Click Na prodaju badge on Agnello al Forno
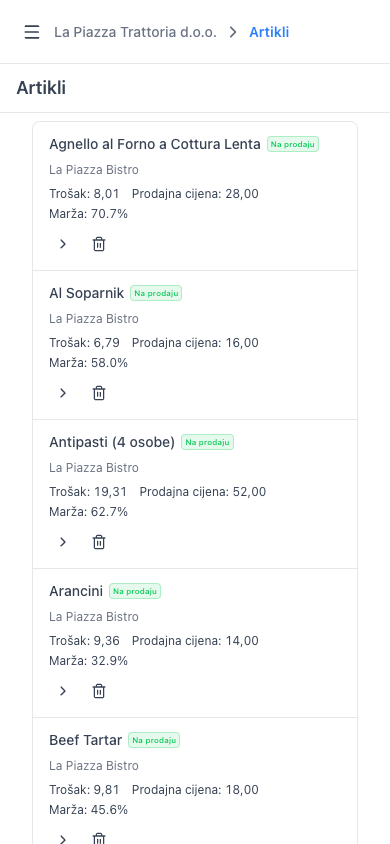Screen dimensions: 390x844 (x=293, y=144)
